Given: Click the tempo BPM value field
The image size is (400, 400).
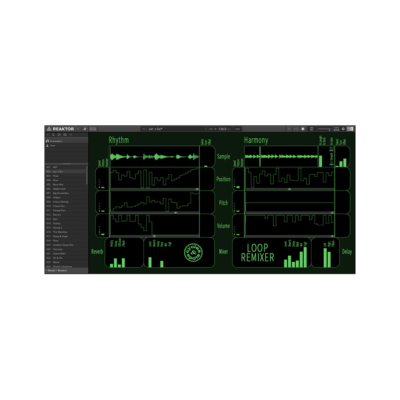Looking at the screenshot, I should [222, 129].
